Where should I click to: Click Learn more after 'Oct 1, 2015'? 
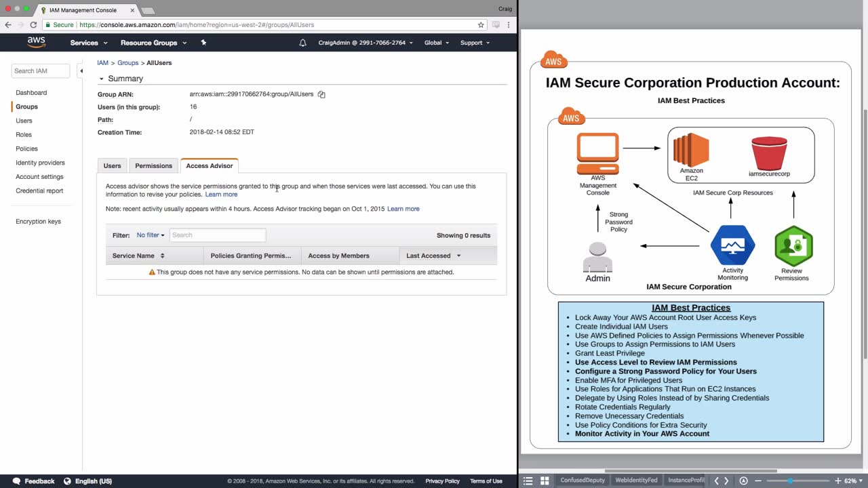click(x=403, y=209)
